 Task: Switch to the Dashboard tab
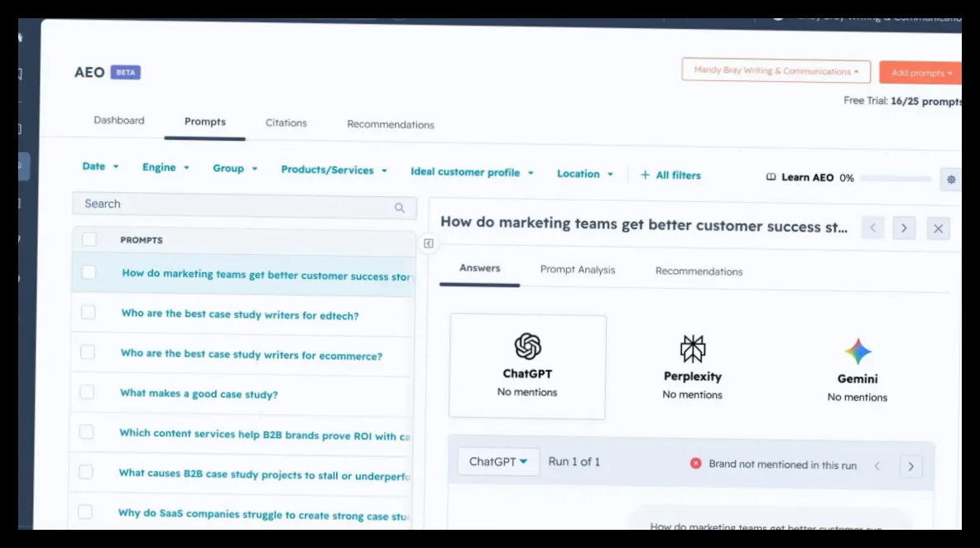tap(118, 120)
